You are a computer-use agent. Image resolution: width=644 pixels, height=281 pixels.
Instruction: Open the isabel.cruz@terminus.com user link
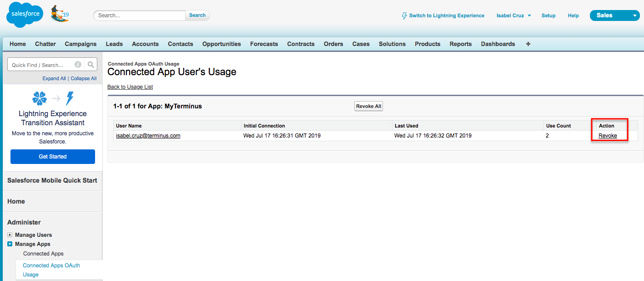click(x=148, y=136)
